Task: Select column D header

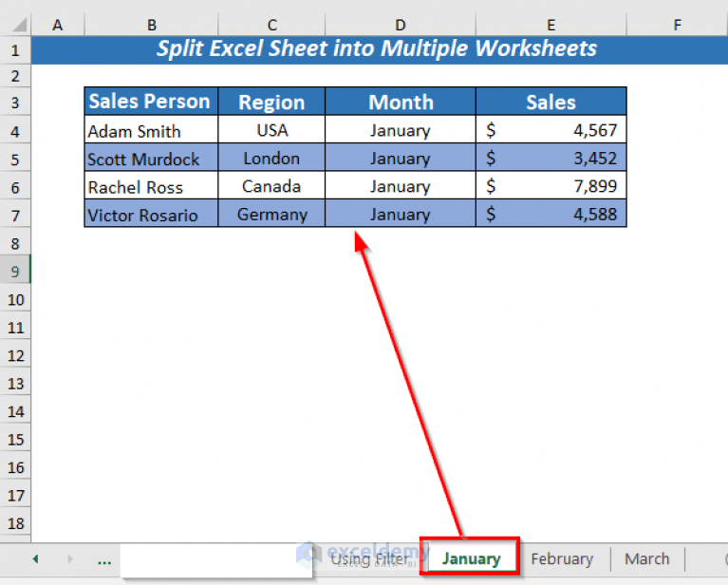Action: coord(401,25)
